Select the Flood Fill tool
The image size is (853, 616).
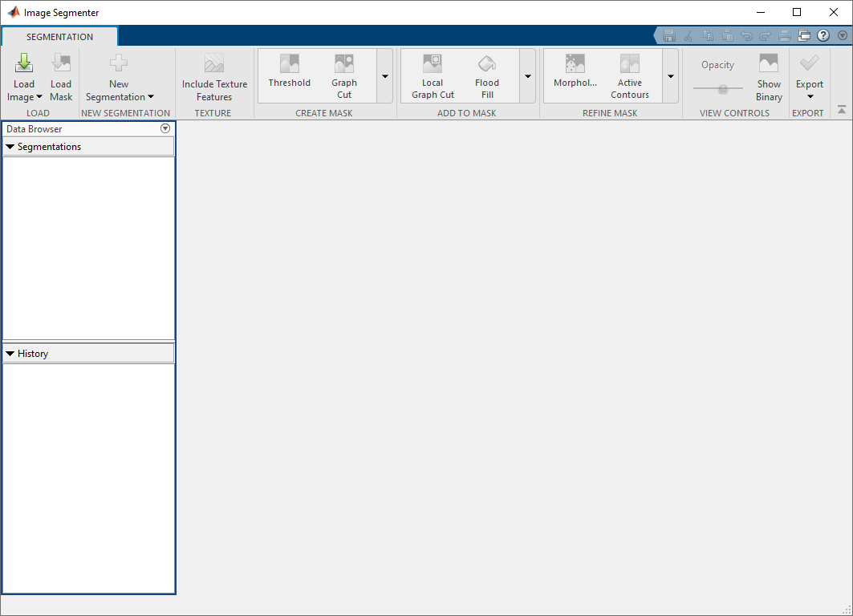click(x=487, y=76)
